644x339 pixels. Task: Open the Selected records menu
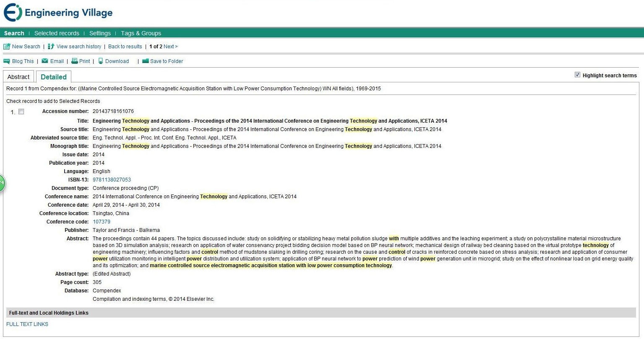(57, 33)
